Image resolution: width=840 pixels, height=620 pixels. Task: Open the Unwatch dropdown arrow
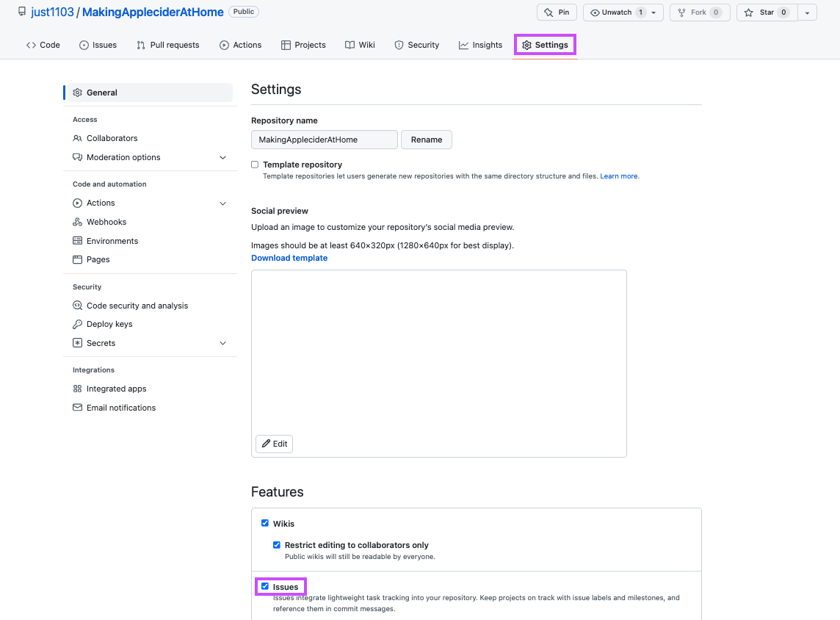click(x=653, y=12)
